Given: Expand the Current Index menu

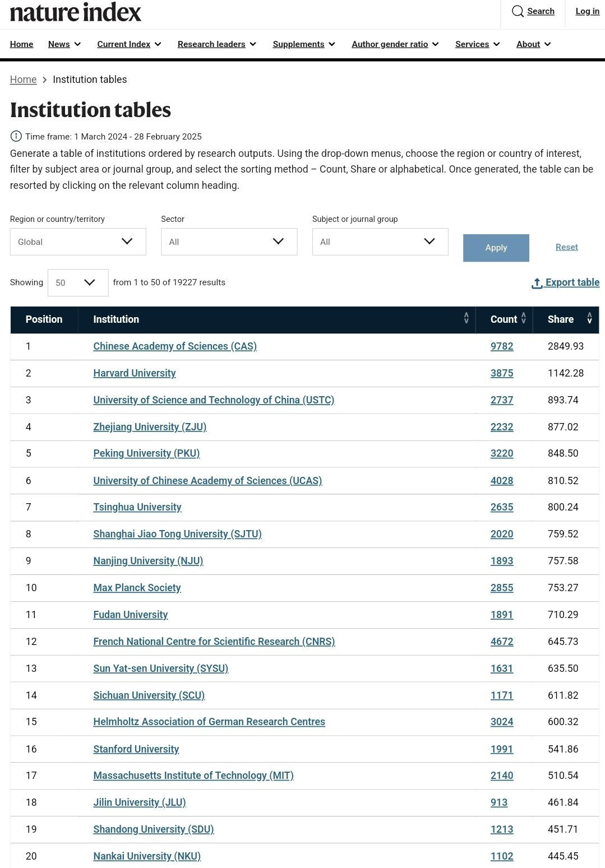Looking at the screenshot, I should pos(129,44).
